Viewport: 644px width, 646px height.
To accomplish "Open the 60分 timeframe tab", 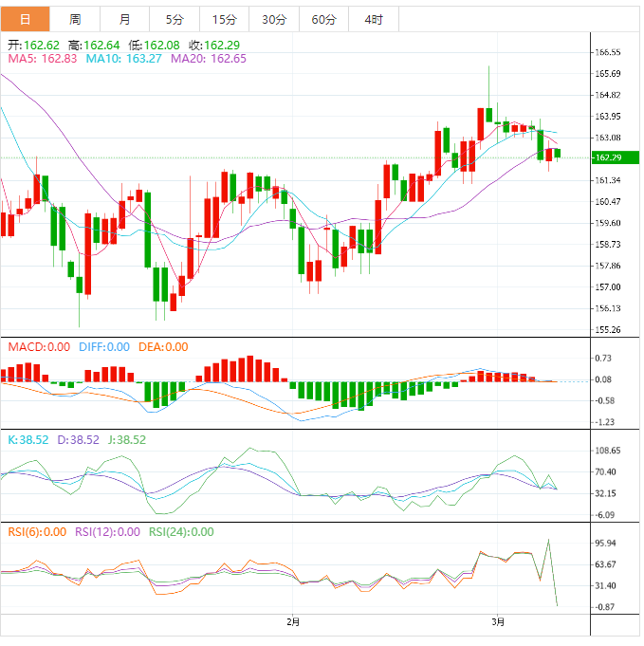I will click(x=323, y=19).
